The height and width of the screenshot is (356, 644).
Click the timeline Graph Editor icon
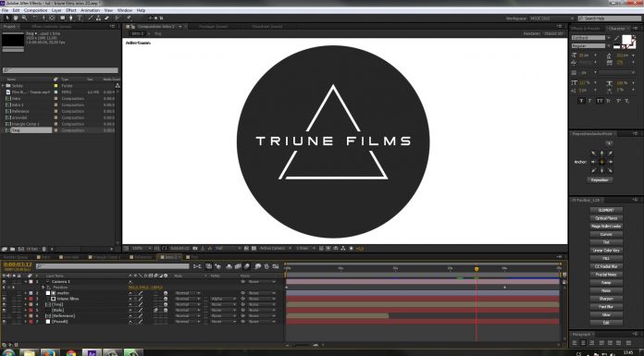[x=276, y=266]
